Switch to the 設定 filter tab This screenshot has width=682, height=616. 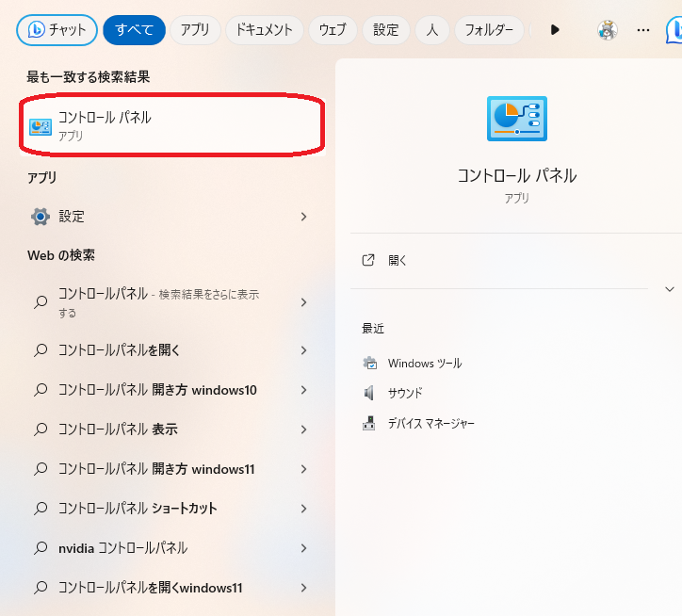pos(386,30)
